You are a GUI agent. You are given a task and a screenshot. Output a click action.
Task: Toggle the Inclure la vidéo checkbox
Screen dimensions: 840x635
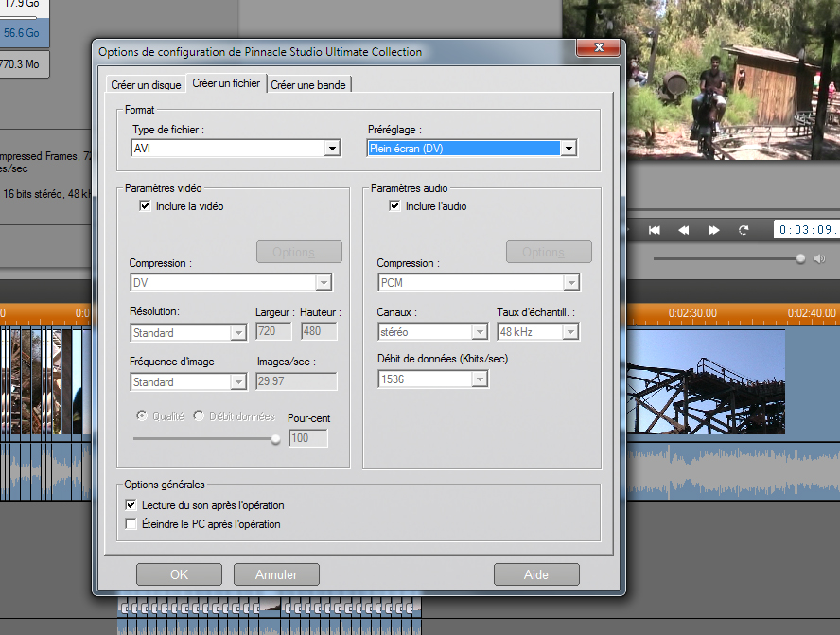pyautogui.click(x=145, y=205)
